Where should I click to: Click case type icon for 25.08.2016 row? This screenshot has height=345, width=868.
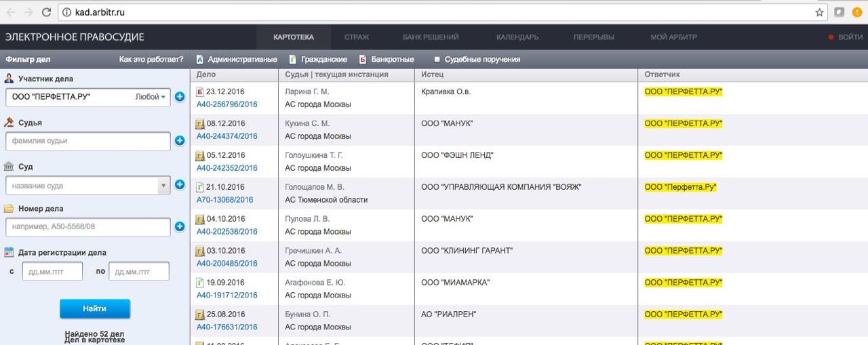click(x=199, y=314)
